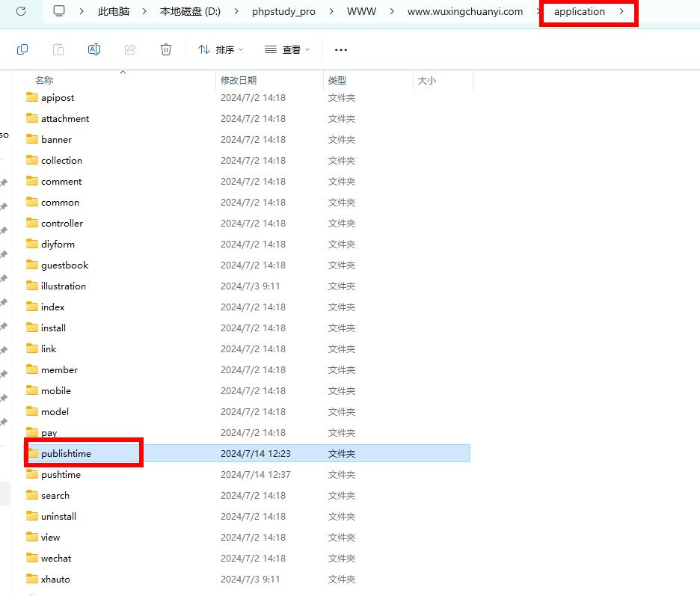Expand chevron after application in breadcrumb
Viewport: 700px width, 596px height.
click(x=621, y=11)
